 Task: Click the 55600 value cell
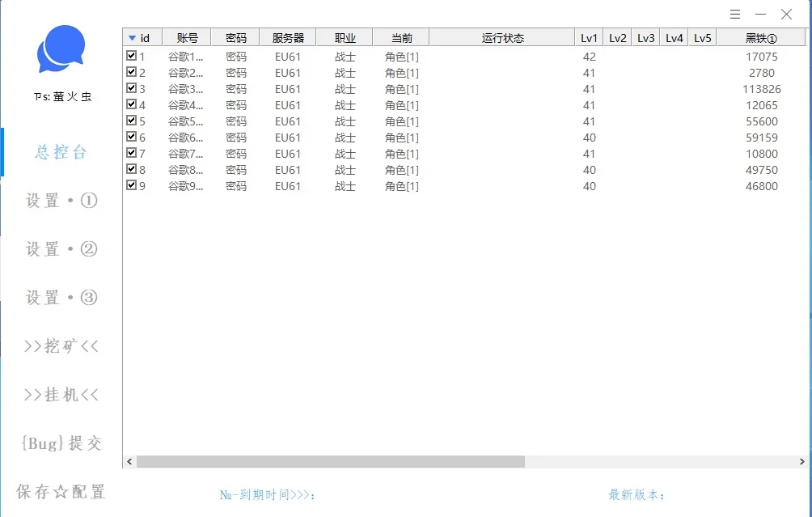(761, 121)
